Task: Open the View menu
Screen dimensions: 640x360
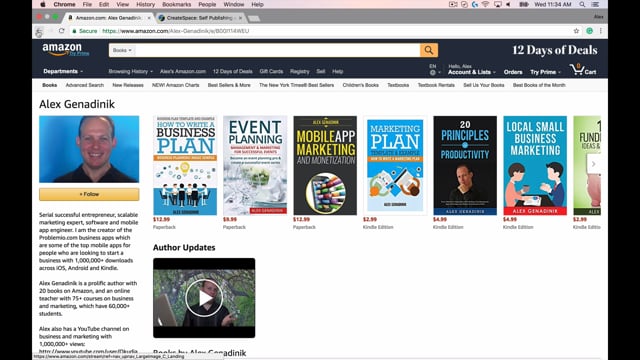Action: pos(122,4)
